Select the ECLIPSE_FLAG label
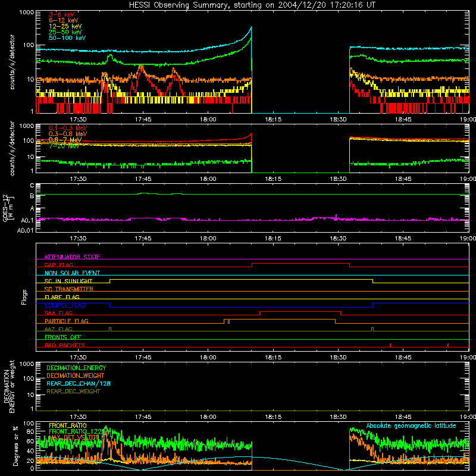Screen dimensions: 476x476 coord(65,305)
